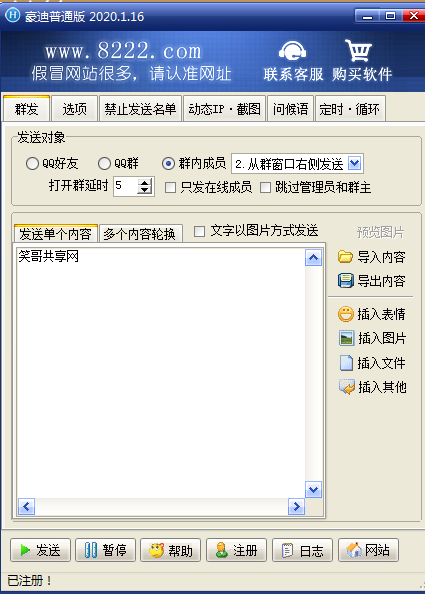
Task: Switch to the 禁止发送名单 tab
Action: 140,109
